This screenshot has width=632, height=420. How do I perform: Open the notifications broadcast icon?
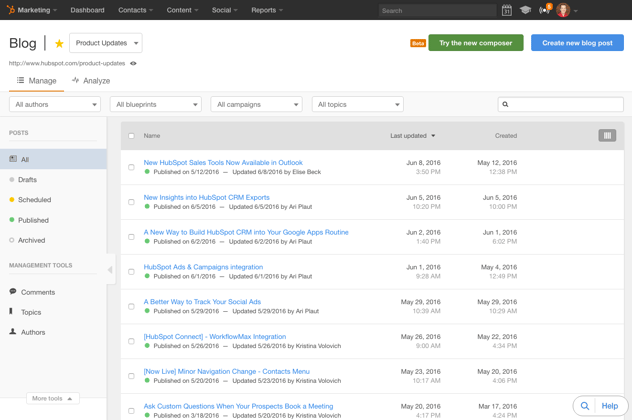(x=544, y=10)
